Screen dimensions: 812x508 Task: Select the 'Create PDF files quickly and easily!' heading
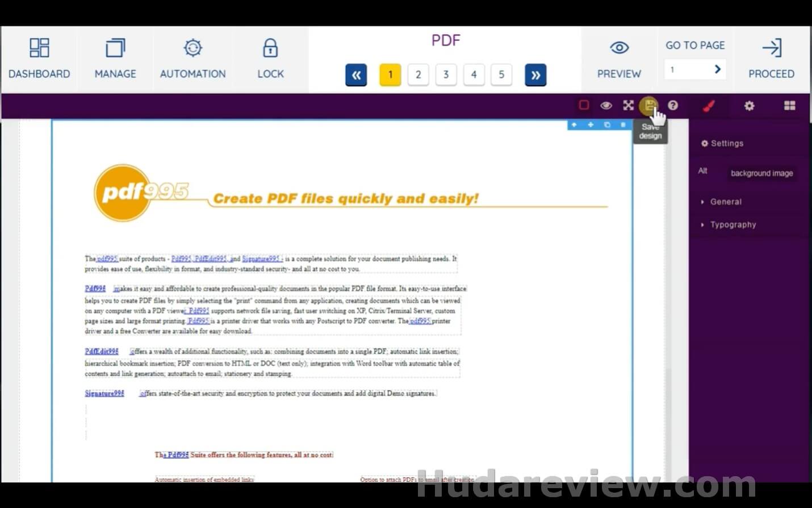tap(346, 199)
